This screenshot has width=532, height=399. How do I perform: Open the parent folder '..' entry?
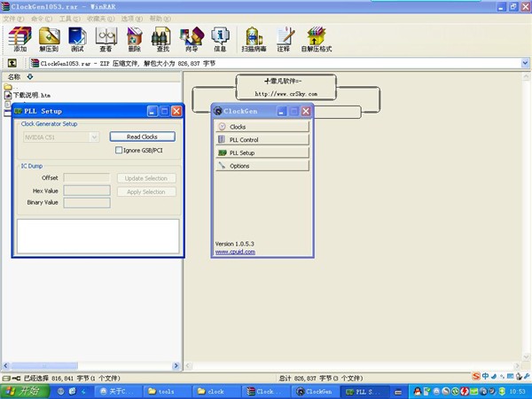point(10,87)
